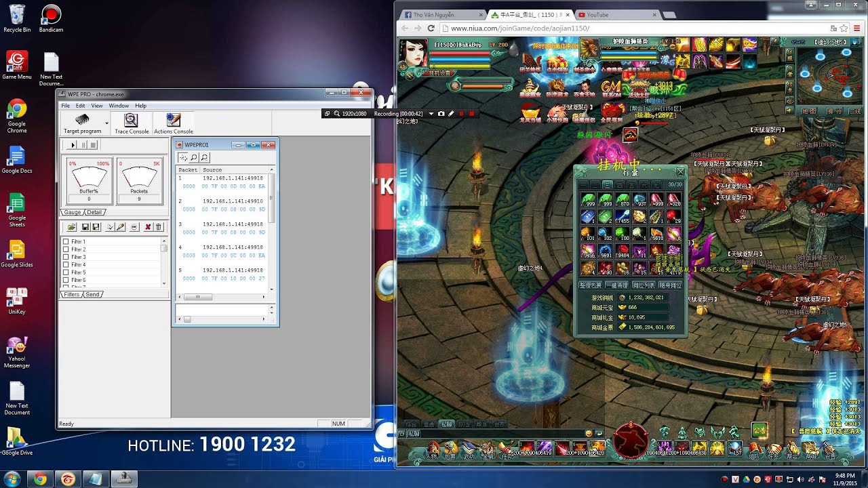Image resolution: width=868 pixels, height=488 pixels.
Task: Click inventory item with count 7455
Action: tap(622, 216)
